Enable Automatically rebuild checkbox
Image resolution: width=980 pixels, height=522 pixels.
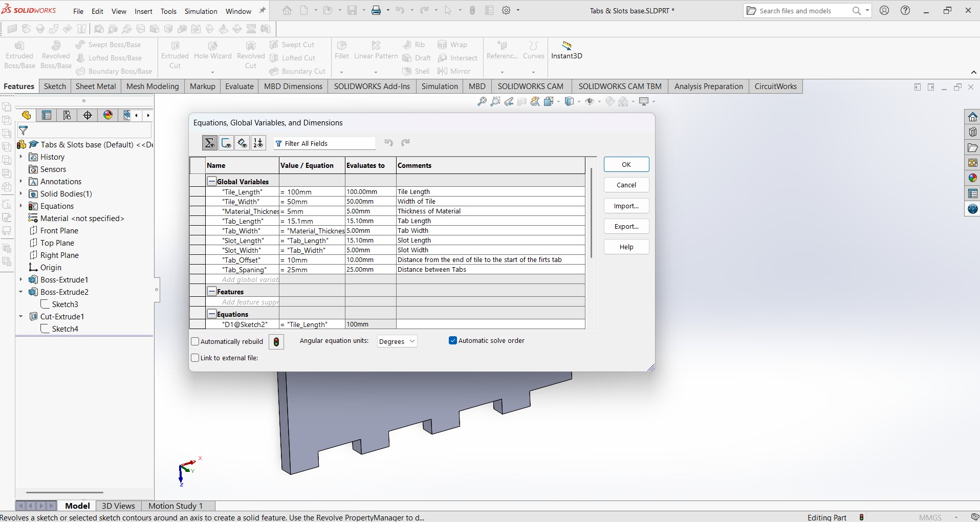click(195, 341)
